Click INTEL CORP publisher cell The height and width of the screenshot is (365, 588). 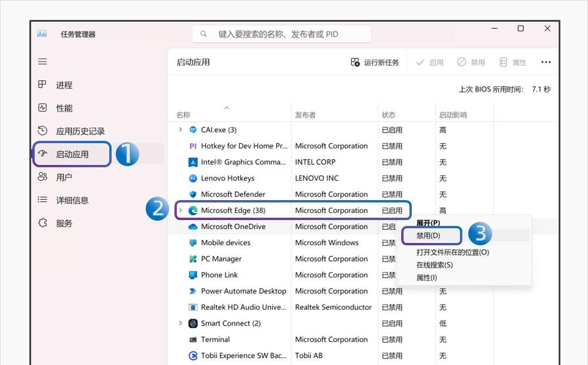(x=315, y=162)
